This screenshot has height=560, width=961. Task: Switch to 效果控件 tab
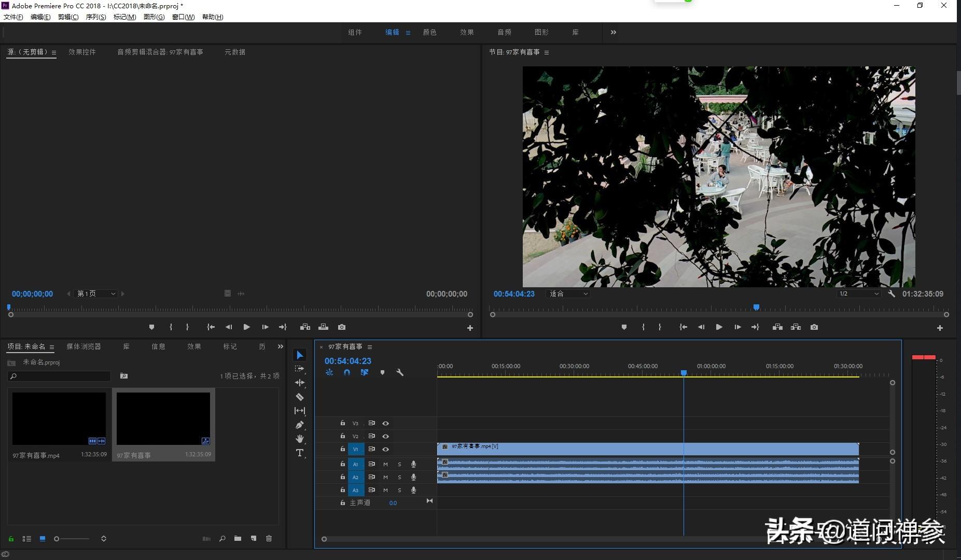coord(82,52)
